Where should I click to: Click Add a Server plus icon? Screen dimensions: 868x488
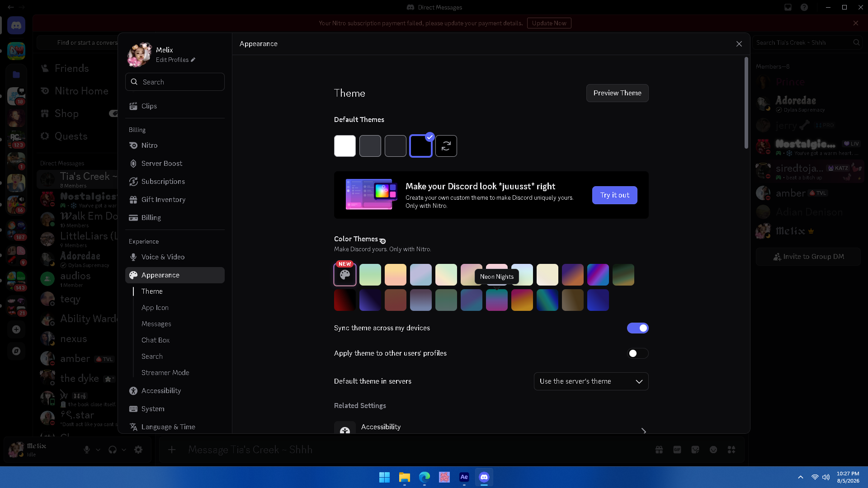pyautogui.click(x=16, y=329)
